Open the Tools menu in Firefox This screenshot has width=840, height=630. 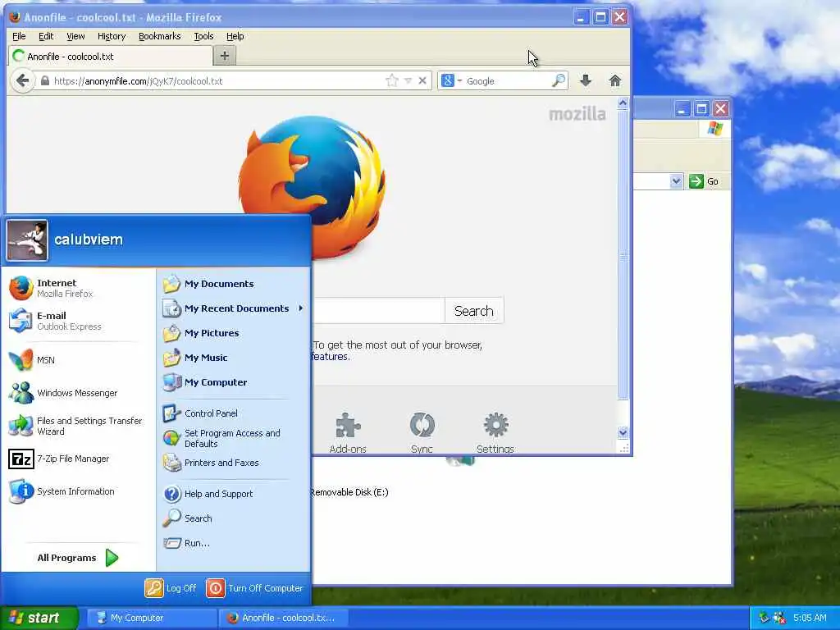coord(203,36)
